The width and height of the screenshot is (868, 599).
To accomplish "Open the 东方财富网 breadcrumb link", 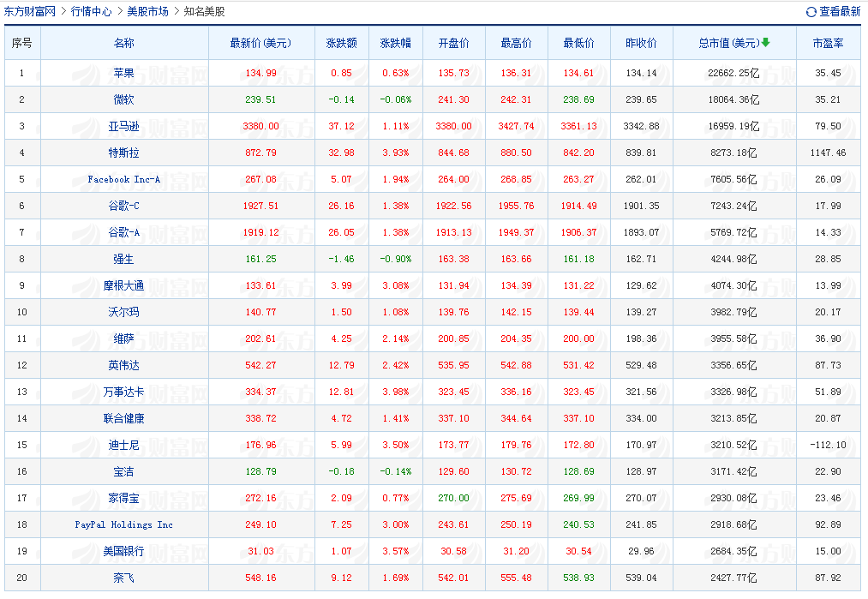I will [x=30, y=11].
